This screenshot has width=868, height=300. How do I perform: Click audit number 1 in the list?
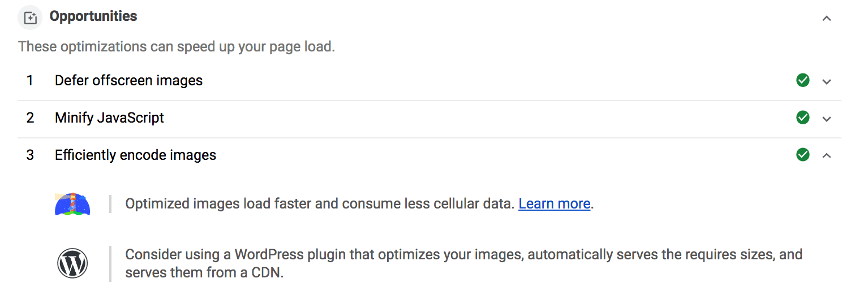(30, 81)
